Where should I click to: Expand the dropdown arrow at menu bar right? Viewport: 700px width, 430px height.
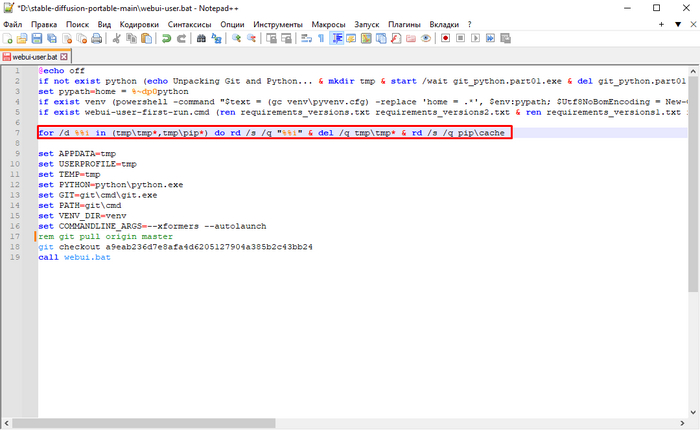coord(675,21)
